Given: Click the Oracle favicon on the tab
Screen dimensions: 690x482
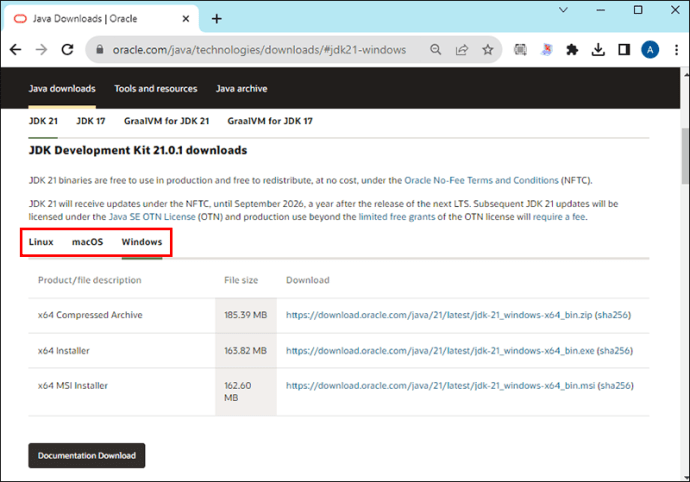Looking at the screenshot, I should [20, 18].
